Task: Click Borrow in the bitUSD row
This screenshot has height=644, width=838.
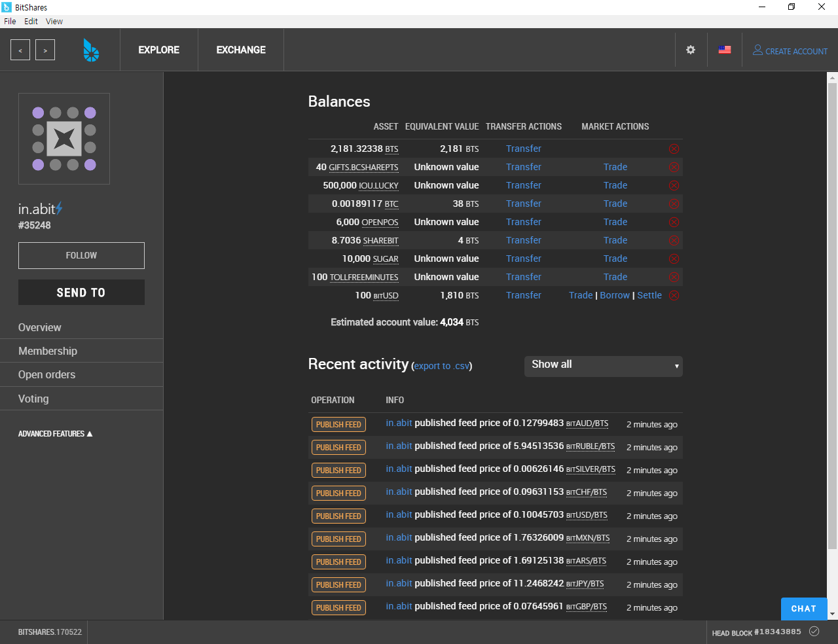Action: pyautogui.click(x=615, y=295)
